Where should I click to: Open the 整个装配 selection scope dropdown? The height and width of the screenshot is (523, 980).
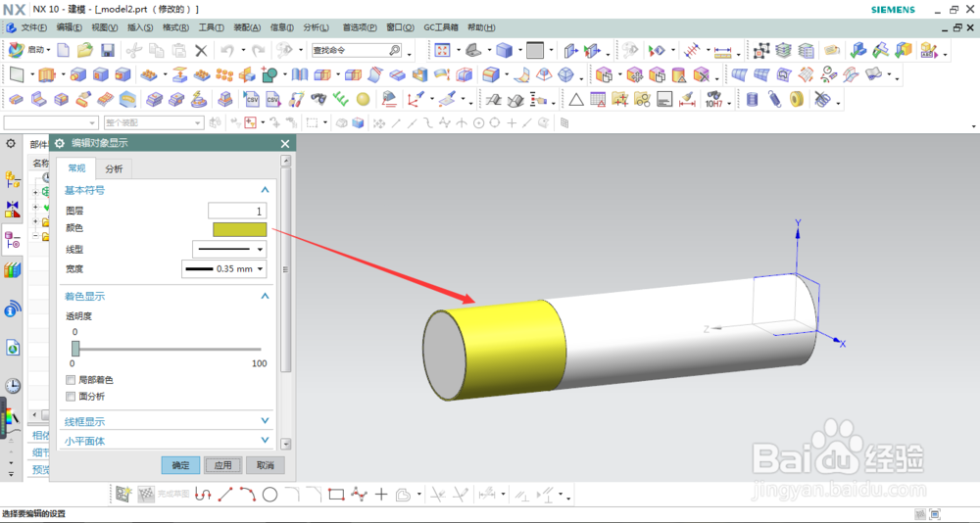(154, 123)
